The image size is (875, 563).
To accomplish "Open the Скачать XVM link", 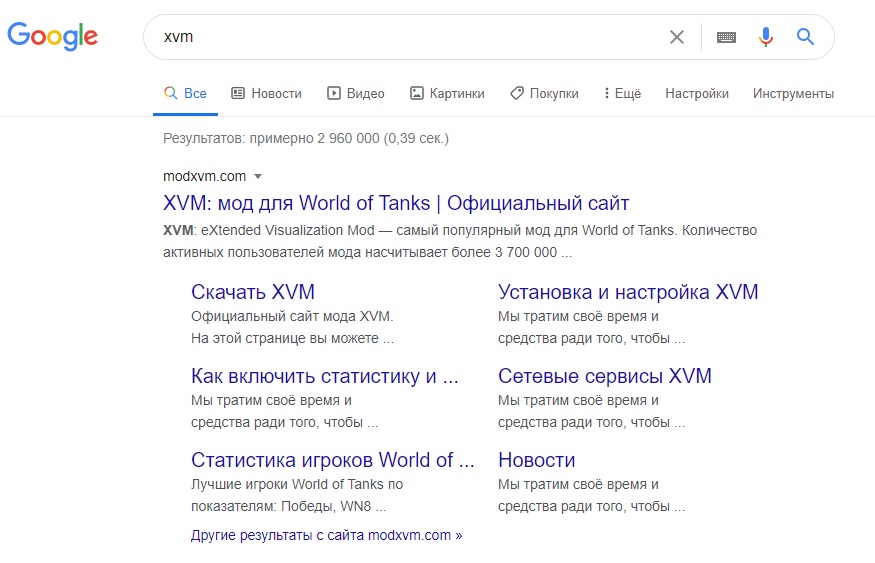I will click(253, 292).
